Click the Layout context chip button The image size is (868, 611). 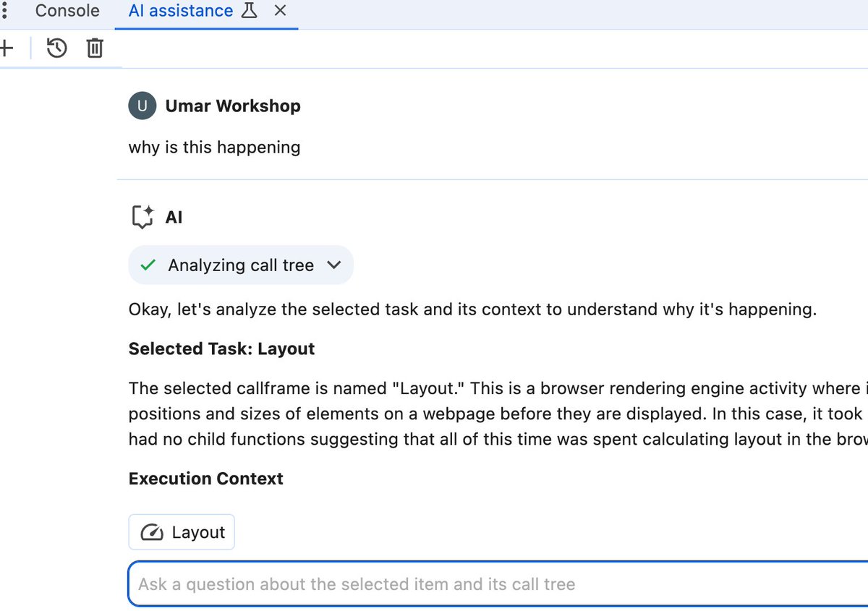coord(182,532)
